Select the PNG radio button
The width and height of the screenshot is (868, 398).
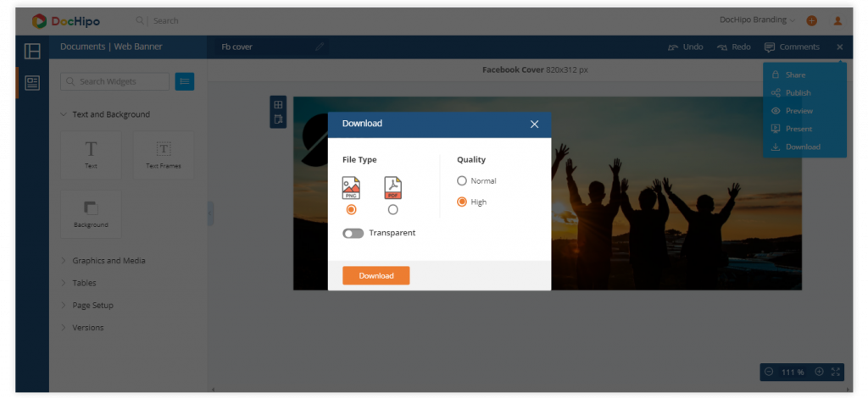[x=351, y=210]
